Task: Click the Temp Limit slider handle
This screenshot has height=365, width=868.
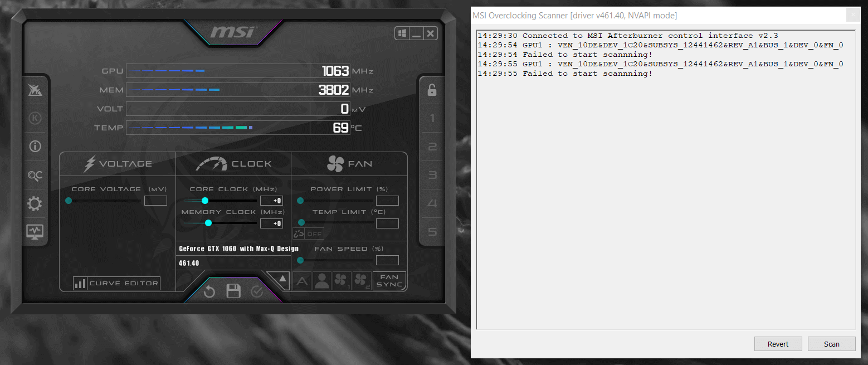Action: coord(301,223)
